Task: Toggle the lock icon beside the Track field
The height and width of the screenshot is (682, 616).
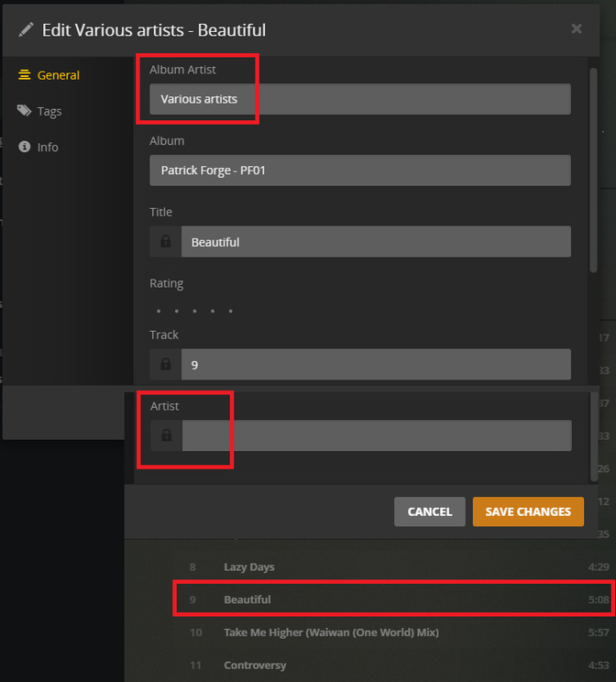Action: coord(165,365)
